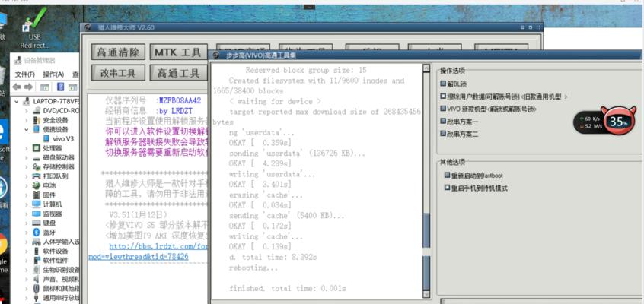This screenshot has width=644, height=304.
Task: Select the vivo V3 device icon
Action: tap(46, 138)
